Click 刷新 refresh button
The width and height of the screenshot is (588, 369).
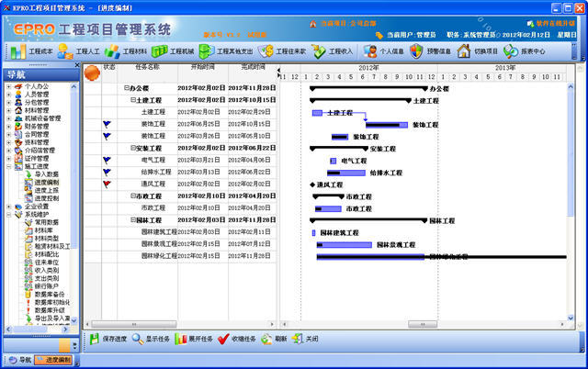coord(273,339)
